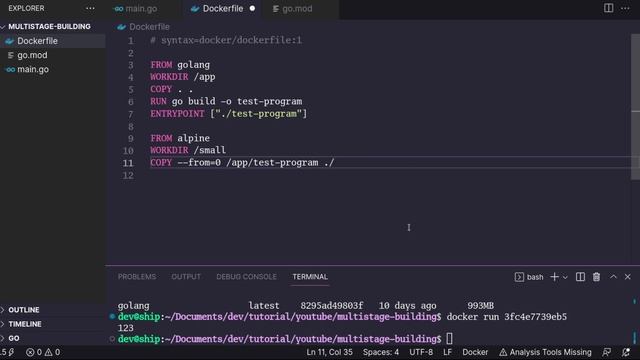The width and height of the screenshot is (640, 360).
Task: Change the LF end-of-line sequence
Action: [447, 352]
